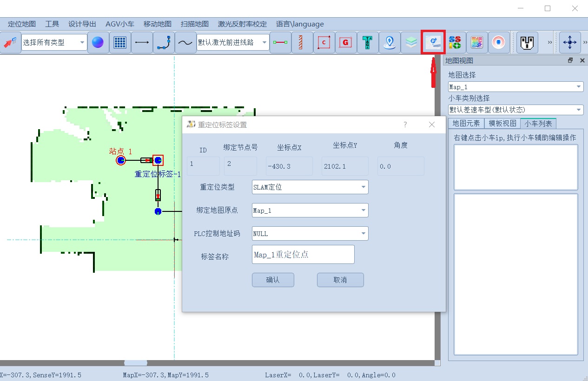Open the 扫描地图 menu
Viewport: 588px width, 381px height.
(194, 24)
